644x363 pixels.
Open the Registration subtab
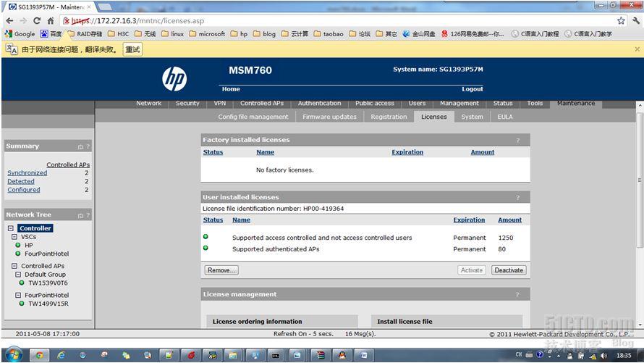[389, 117]
